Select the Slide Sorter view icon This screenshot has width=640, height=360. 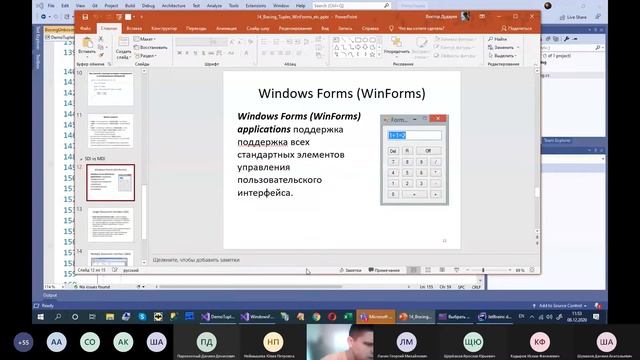(428, 270)
